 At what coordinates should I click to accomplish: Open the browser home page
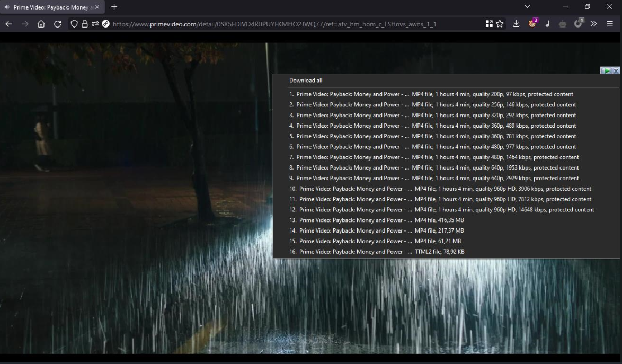[41, 24]
